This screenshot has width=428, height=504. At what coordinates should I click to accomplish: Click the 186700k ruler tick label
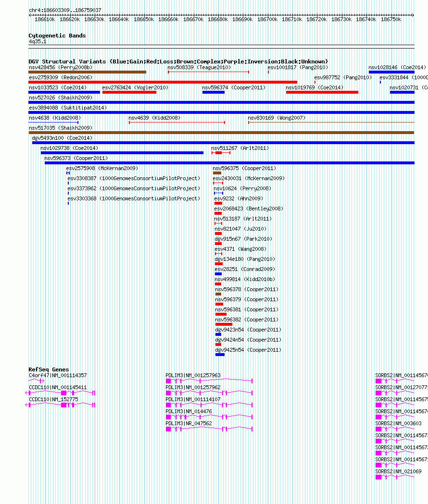[x=267, y=19]
